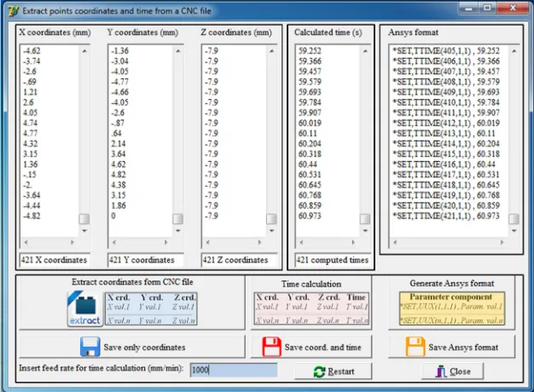
Task: Click the yellow Parameter component preview
Action: point(452,308)
